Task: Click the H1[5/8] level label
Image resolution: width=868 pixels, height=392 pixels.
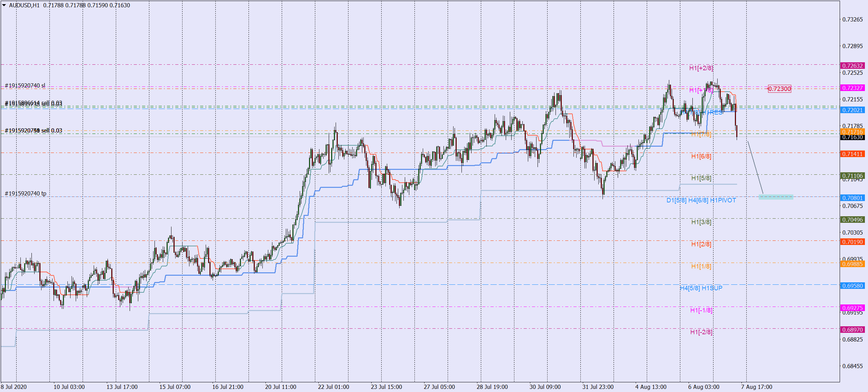Action: 701,178
